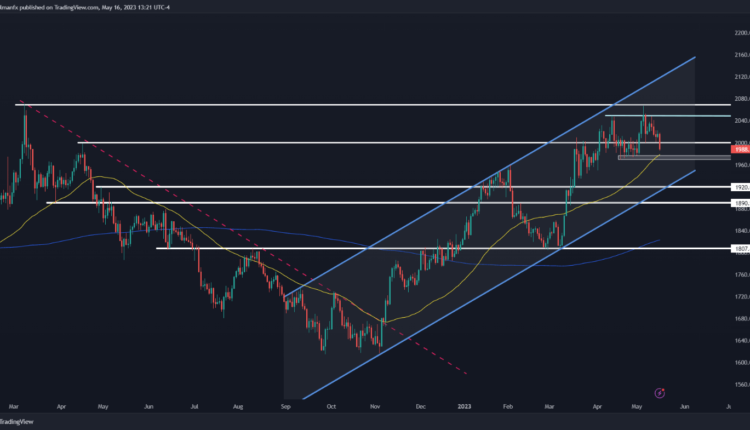Image resolution: width=750 pixels, height=430 pixels.
Task: Click the 2200 value on the price axis
Action: pyautogui.click(x=742, y=33)
